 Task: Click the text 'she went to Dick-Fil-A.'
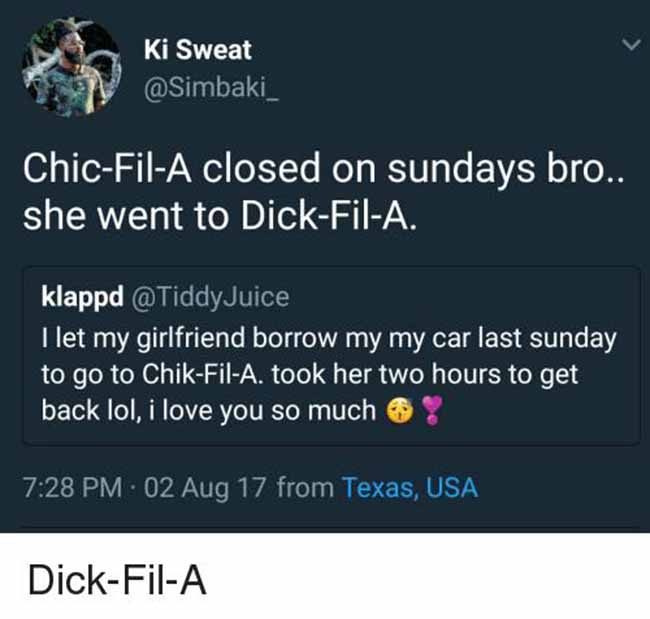point(219,216)
